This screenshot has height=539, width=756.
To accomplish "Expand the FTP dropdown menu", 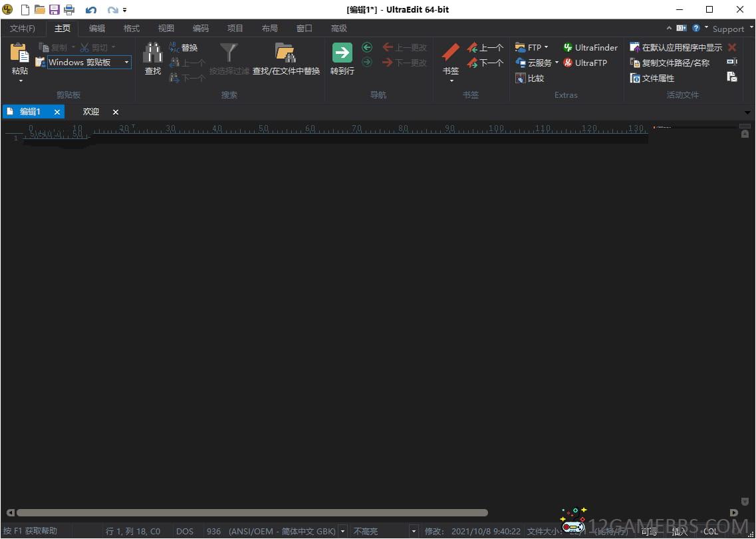I will tap(546, 47).
